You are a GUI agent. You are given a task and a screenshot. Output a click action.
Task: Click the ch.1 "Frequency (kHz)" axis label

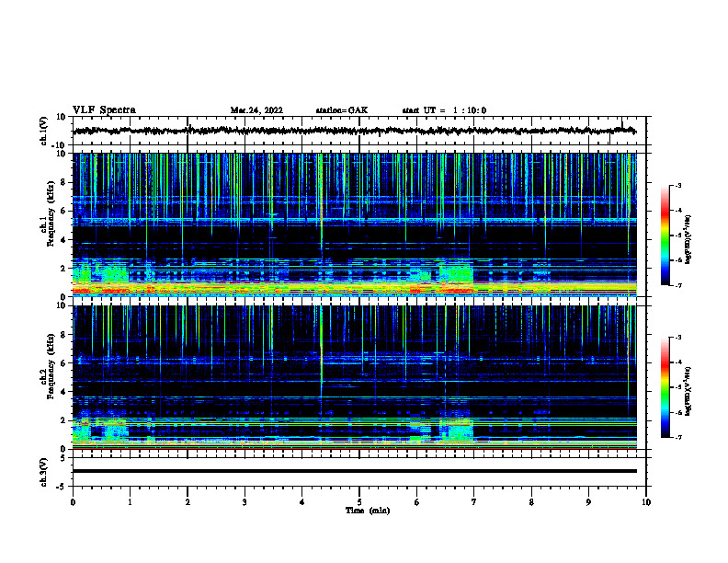[x=51, y=213]
